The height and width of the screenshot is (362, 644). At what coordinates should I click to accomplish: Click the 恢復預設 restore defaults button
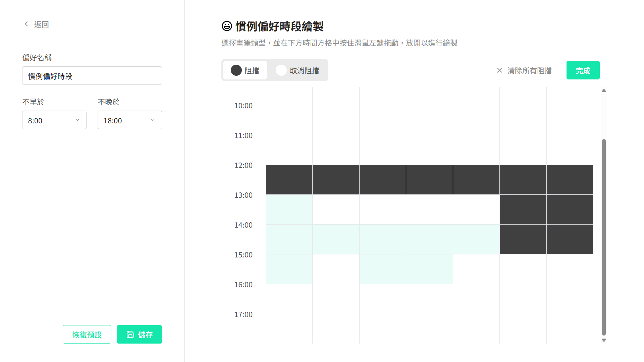coord(87,334)
